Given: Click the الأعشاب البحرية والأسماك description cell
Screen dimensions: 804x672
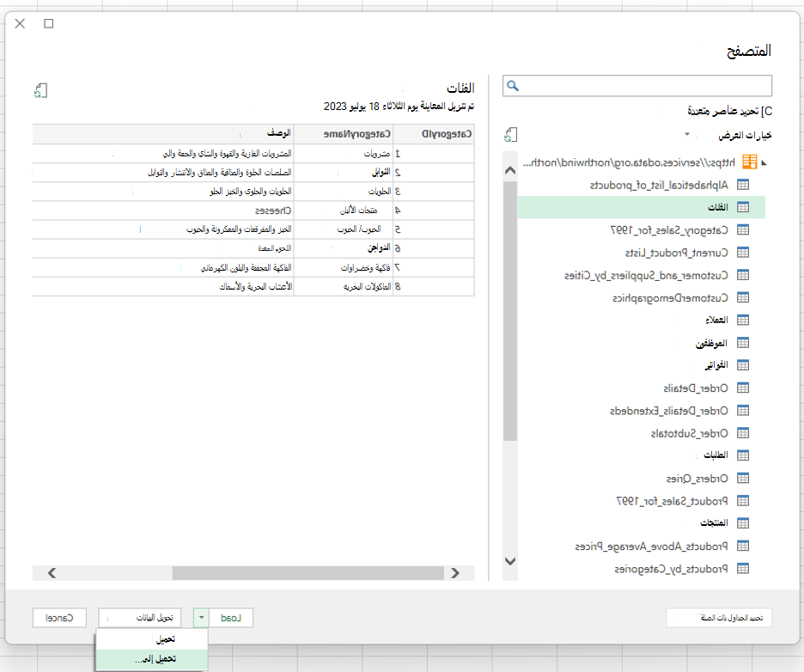Looking at the screenshot, I should click(163, 286).
